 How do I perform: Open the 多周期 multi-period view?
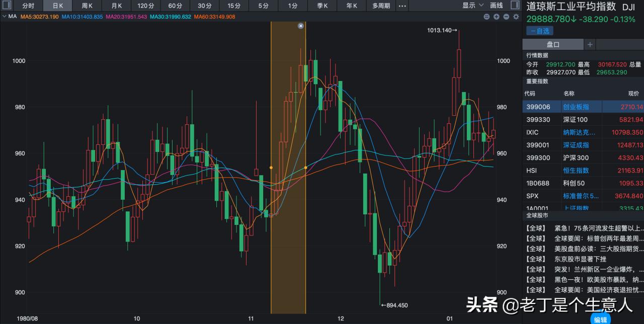point(381,6)
